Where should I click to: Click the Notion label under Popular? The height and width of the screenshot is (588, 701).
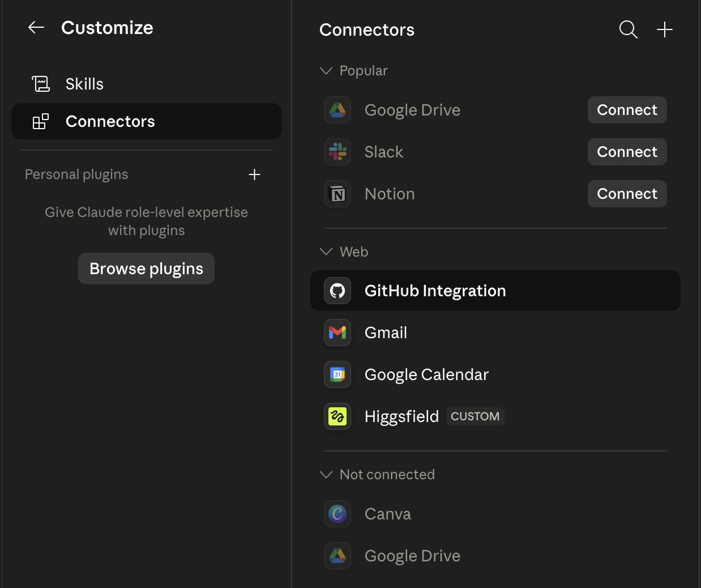click(x=390, y=194)
